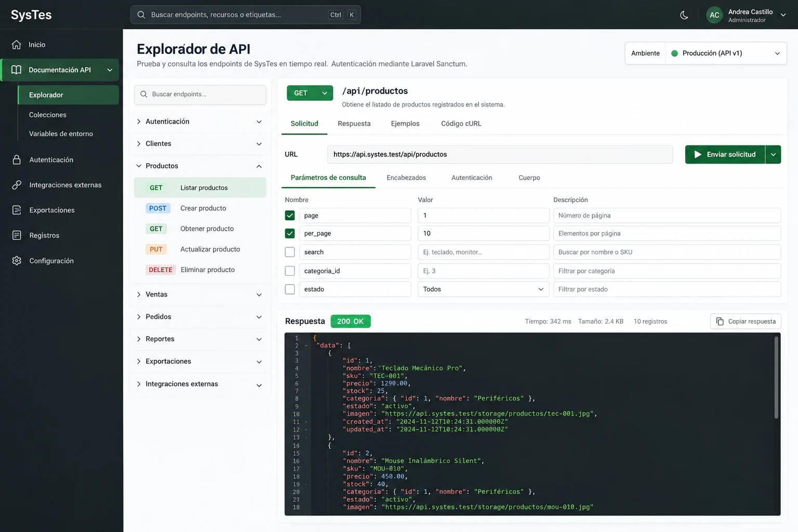Click the Documentación API book icon
Image resolution: width=798 pixels, height=532 pixels.
[x=17, y=70]
